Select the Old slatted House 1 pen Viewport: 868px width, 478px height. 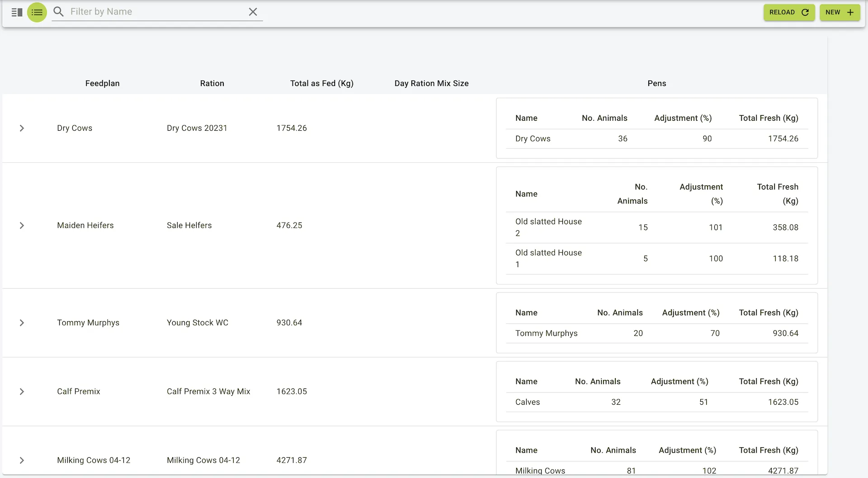coord(548,259)
